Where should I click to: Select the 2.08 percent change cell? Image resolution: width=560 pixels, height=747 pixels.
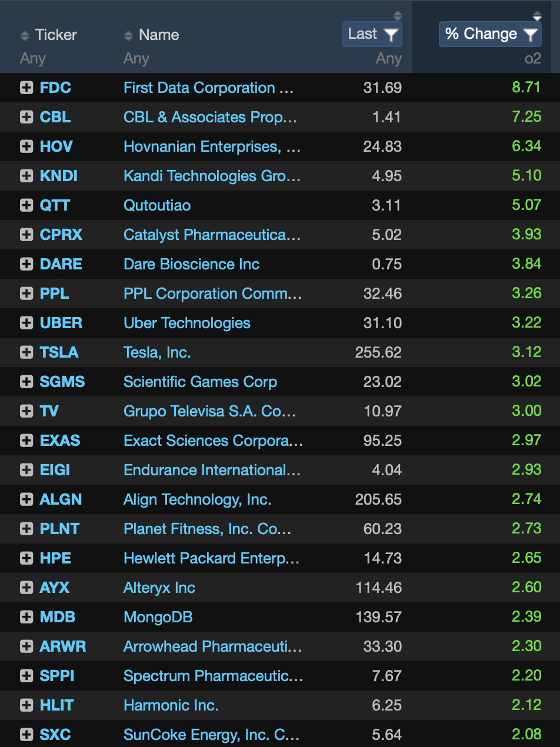[x=526, y=735]
